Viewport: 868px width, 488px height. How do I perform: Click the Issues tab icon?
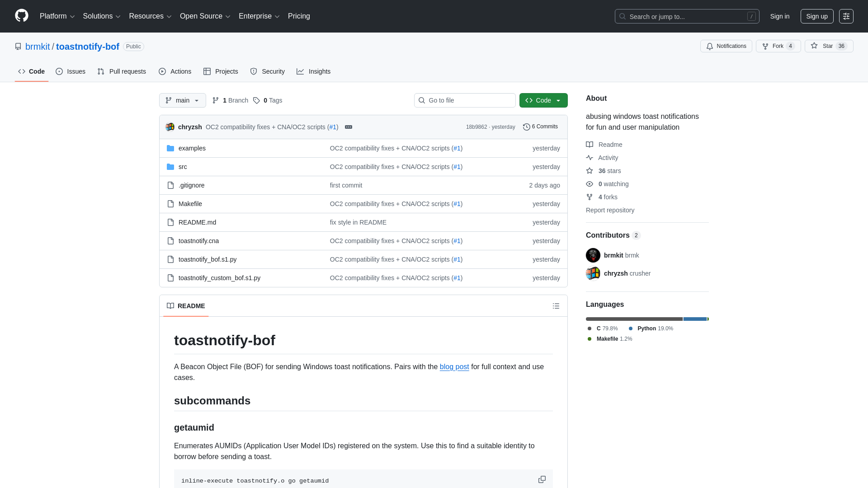[59, 71]
